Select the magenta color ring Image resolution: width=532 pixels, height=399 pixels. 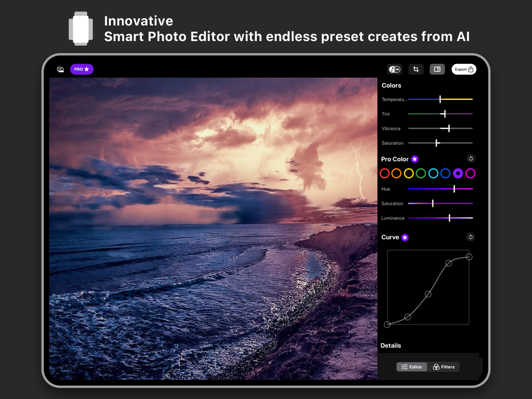470,173
